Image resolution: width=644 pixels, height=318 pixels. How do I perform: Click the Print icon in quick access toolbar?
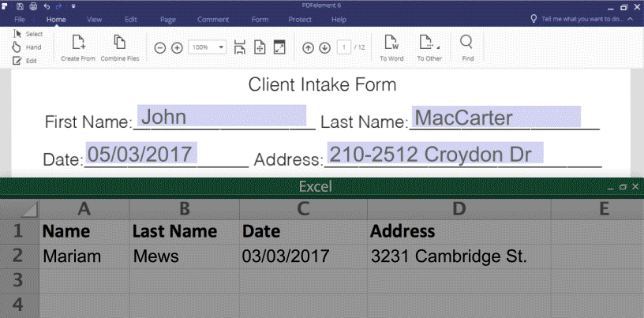pyautogui.click(x=33, y=6)
